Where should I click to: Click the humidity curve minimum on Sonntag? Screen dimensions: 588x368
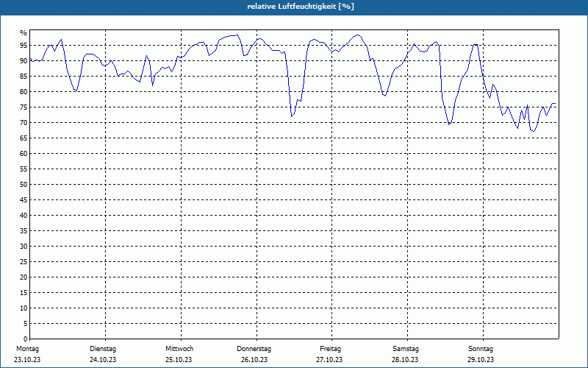(x=534, y=131)
